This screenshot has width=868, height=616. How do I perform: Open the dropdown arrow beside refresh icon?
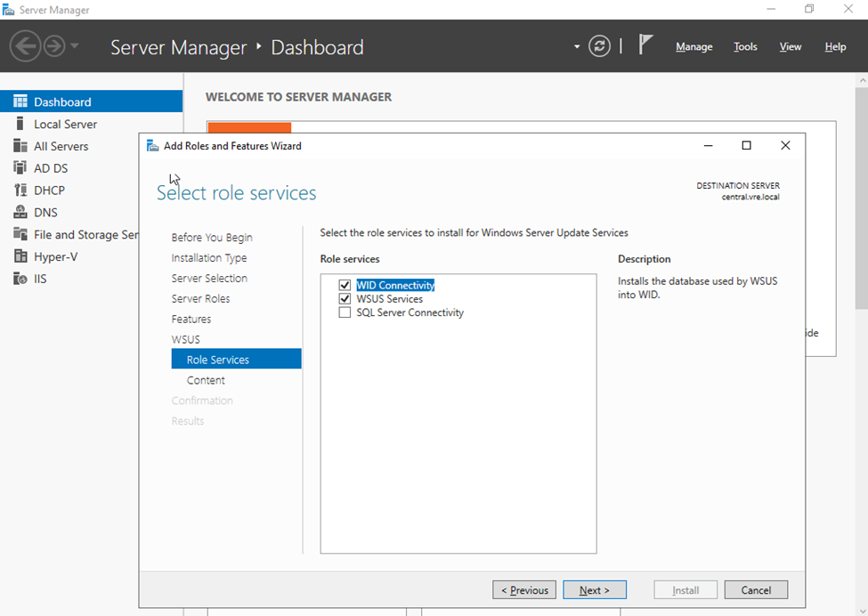(x=577, y=46)
